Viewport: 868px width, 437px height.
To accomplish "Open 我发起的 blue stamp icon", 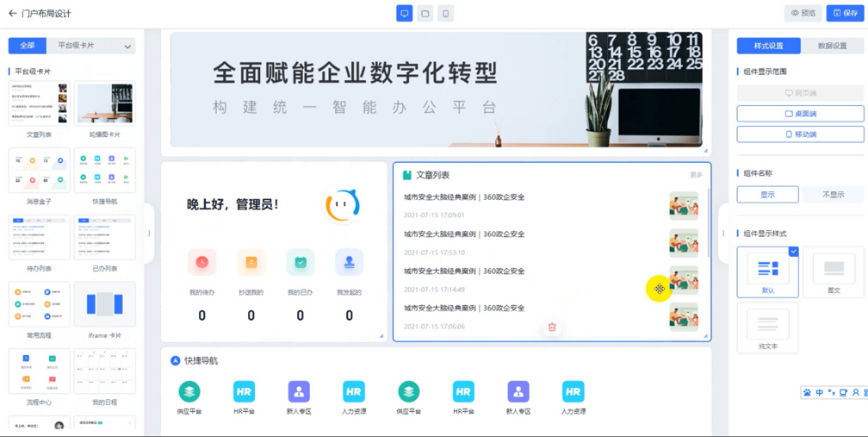I will coord(350,263).
